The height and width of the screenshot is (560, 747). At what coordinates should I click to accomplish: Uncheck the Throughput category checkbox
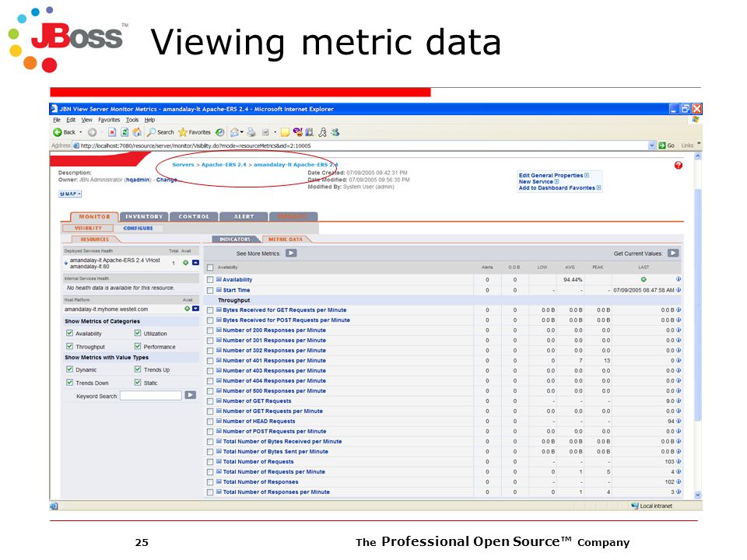[69, 346]
